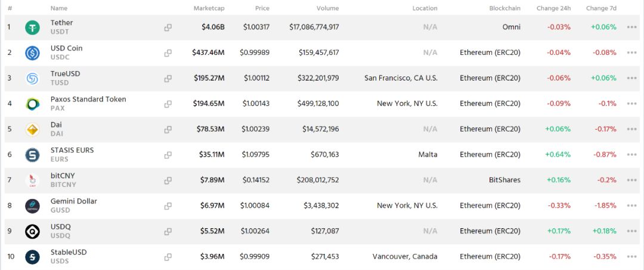Click the Gemini Dollar logo icon

click(32, 206)
